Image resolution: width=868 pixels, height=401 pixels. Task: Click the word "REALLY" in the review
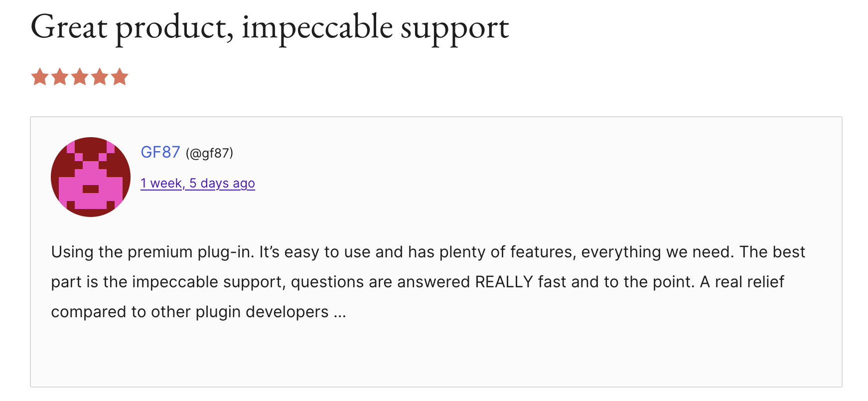point(504,282)
